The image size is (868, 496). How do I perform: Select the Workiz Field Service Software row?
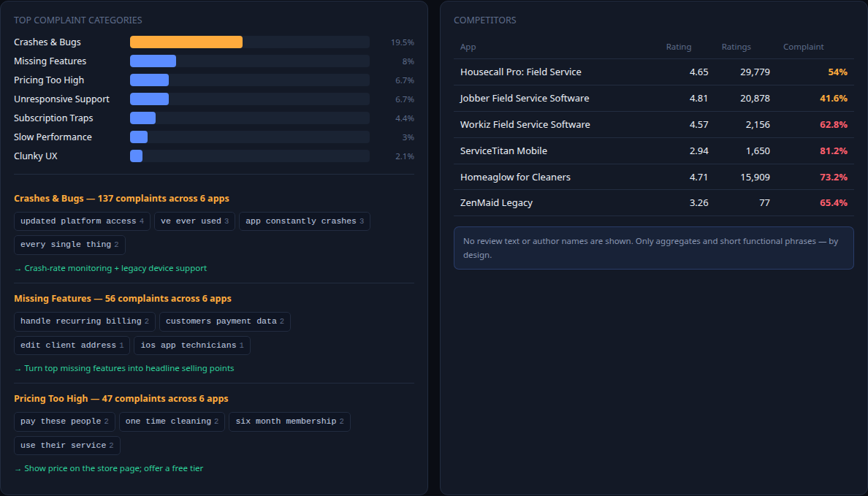click(x=653, y=125)
